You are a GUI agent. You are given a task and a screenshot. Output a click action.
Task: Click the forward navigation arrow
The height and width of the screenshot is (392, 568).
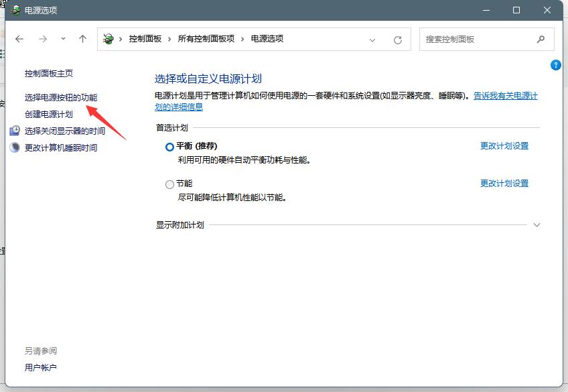(42, 39)
